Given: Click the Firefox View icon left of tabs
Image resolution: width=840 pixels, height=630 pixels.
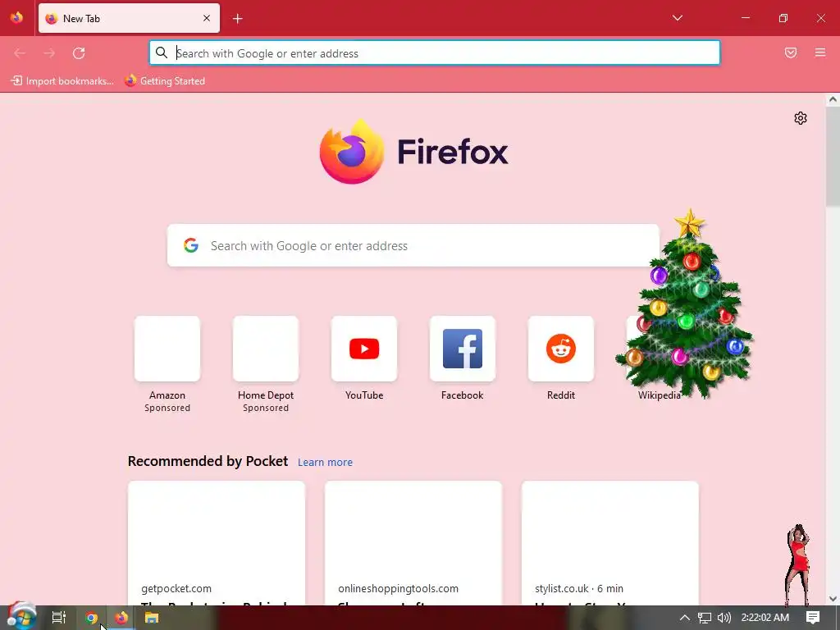Looking at the screenshot, I should click(16, 18).
